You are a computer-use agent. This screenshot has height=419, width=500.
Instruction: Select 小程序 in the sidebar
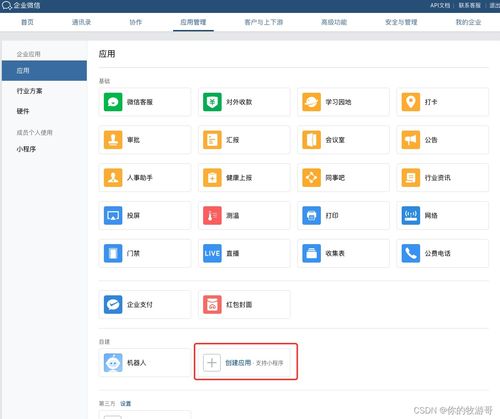click(26, 149)
